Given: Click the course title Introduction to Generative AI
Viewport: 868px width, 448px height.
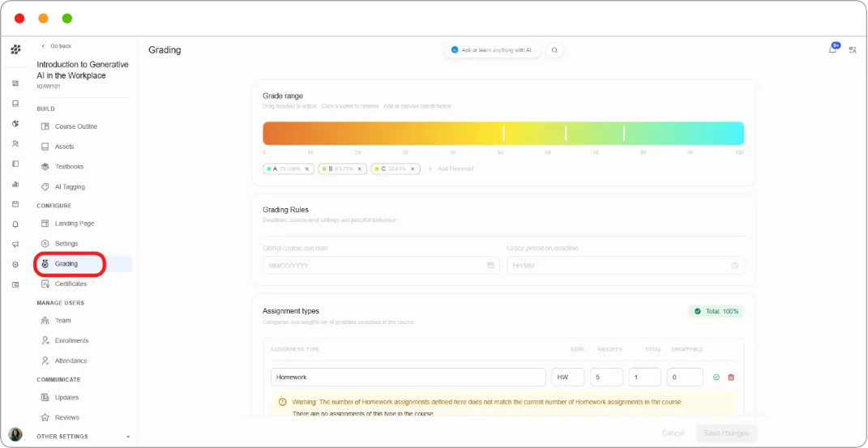Looking at the screenshot, I should pyautogui.click(x=83, y=70).
